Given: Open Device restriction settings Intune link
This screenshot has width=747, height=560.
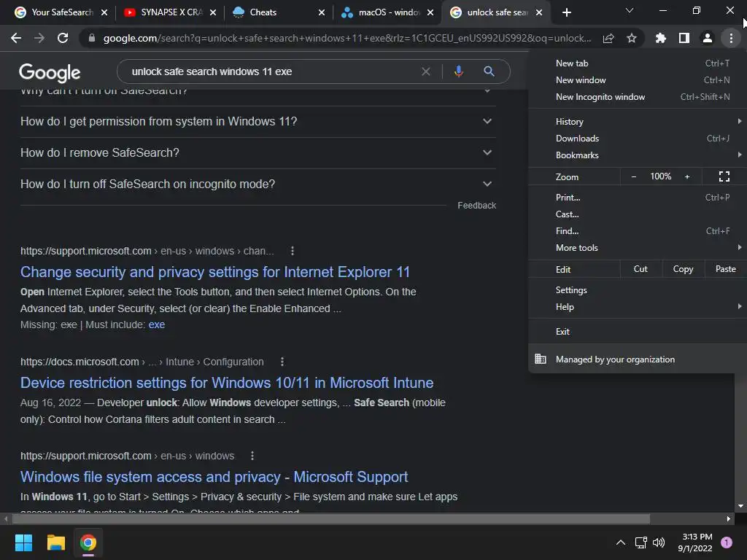Looking at the screenshot, I should [227, 383].
